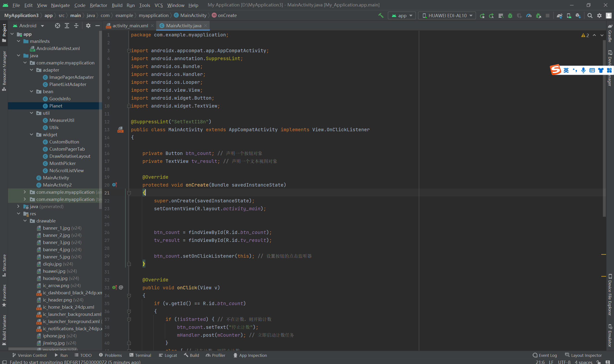Click the Profile app gauge icon
The height and width of the screenshot is (364, 614).
[529, 16]
